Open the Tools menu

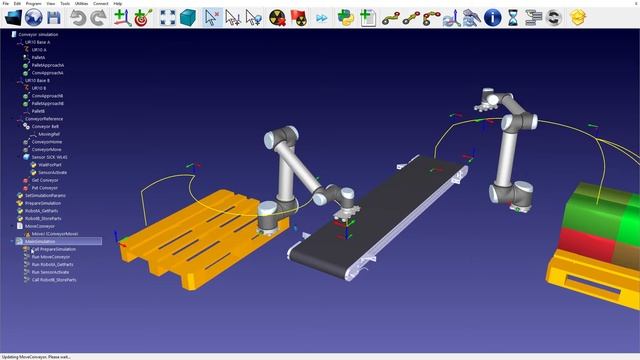point(65,3)
